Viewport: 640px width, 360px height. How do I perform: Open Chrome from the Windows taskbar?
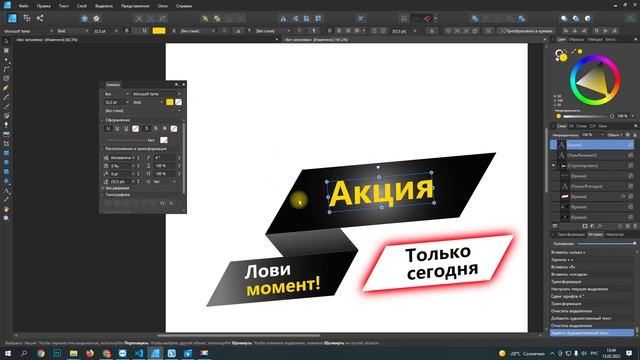(41, 353)
